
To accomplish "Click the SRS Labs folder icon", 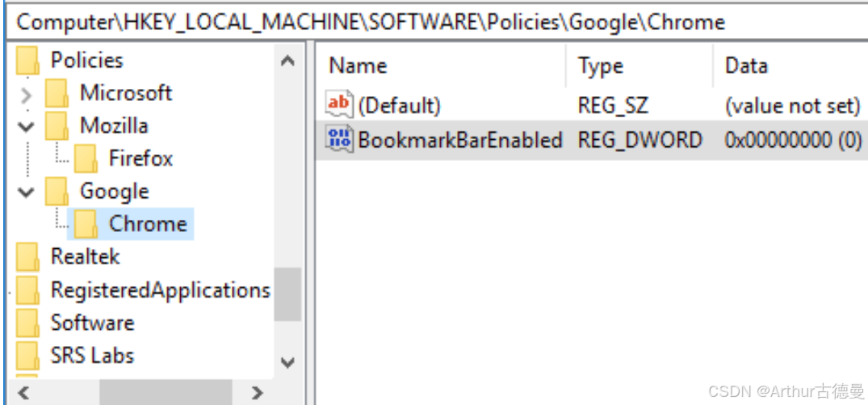I will coord(27,355).
